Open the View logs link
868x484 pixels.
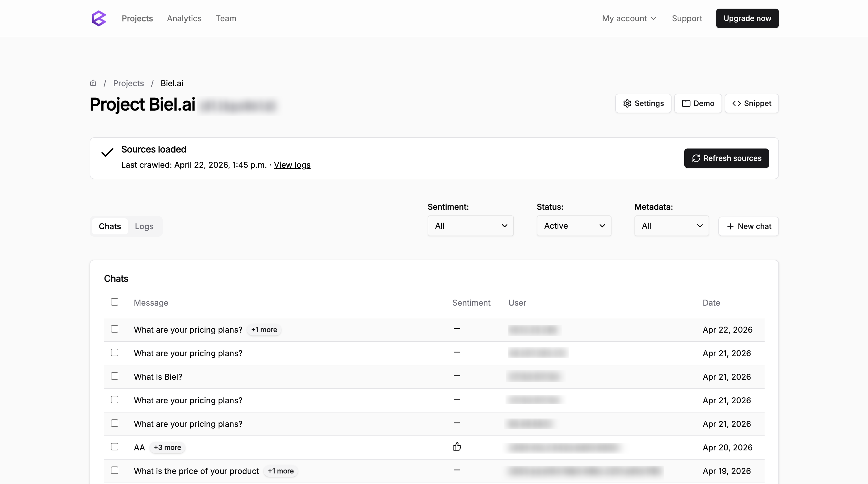[x=292, y=165]
